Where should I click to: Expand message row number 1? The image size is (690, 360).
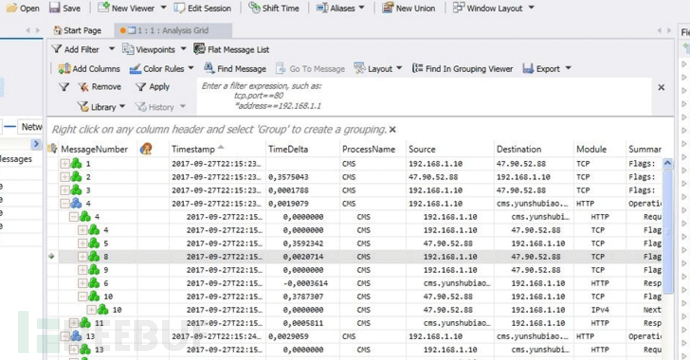(x=65, y=164)
